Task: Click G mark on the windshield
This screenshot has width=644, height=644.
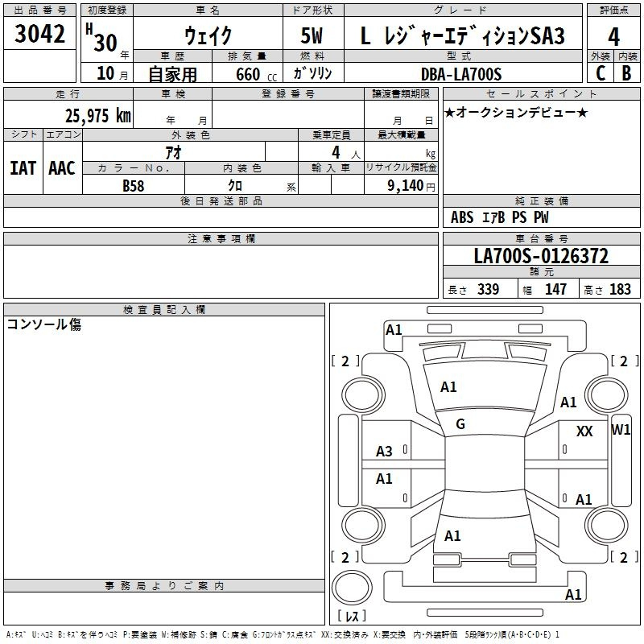Action: [460, 424]
